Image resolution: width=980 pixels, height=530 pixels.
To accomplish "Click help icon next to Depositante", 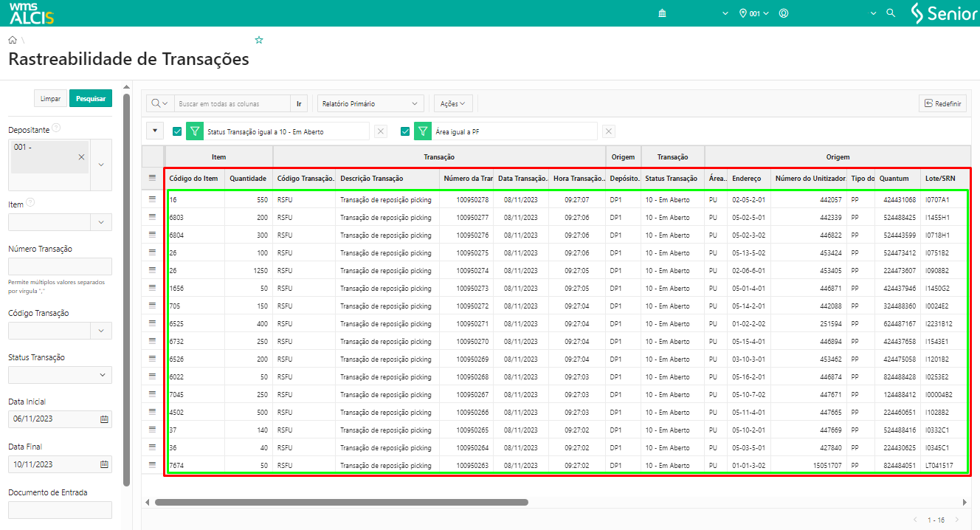I will 57,128.
